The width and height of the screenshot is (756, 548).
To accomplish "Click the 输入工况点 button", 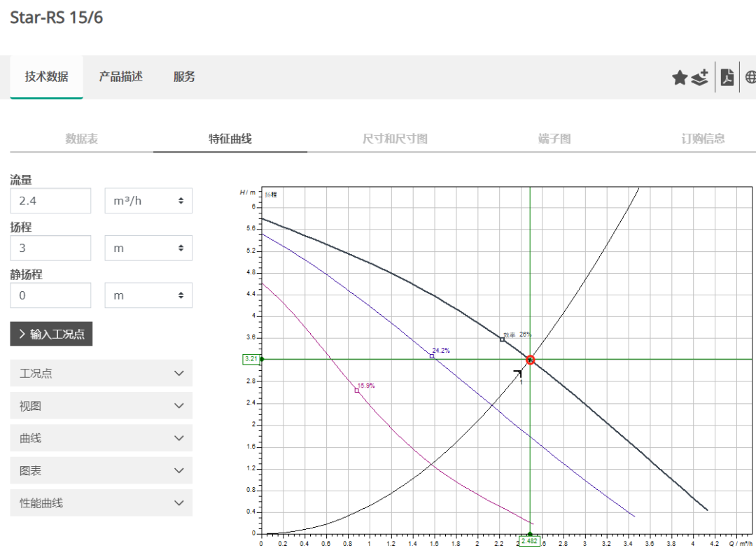I will 51,334.
